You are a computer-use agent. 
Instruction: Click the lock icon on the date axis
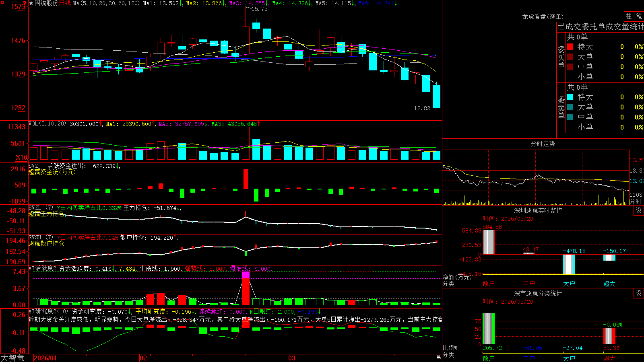[438, 357]
